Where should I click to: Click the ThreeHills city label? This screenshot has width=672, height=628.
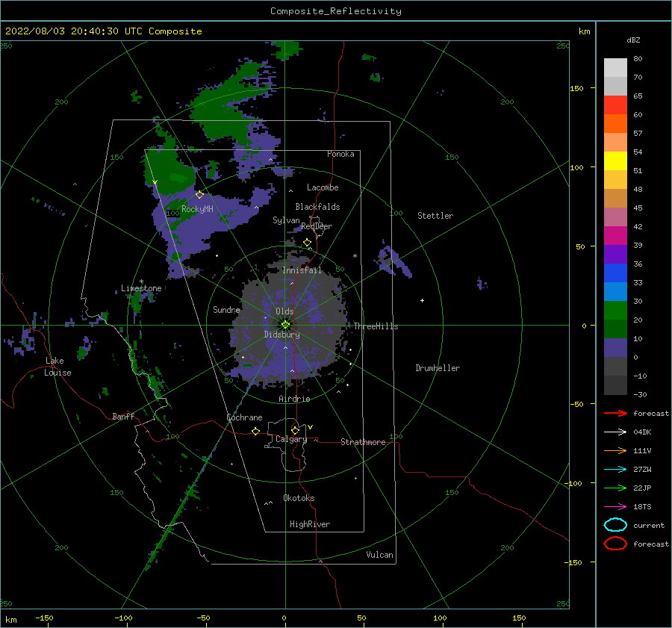pyautogui.click(x=376, y=326)
